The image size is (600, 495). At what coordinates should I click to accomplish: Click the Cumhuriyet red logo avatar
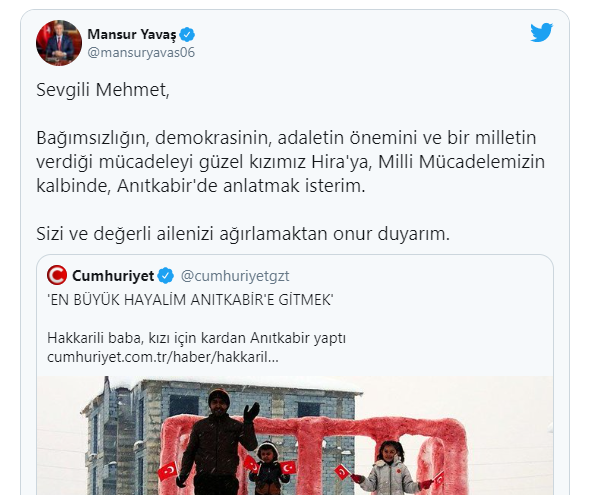point(57,275)
